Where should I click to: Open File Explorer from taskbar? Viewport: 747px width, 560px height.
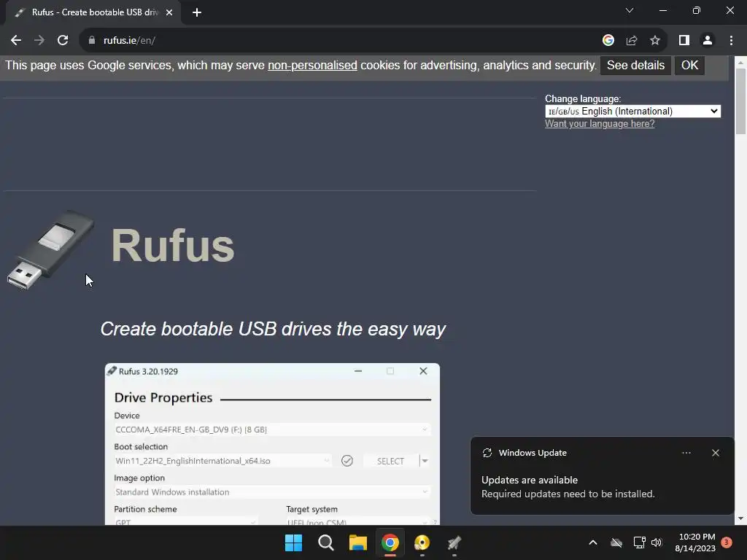(x=357, y=542)
